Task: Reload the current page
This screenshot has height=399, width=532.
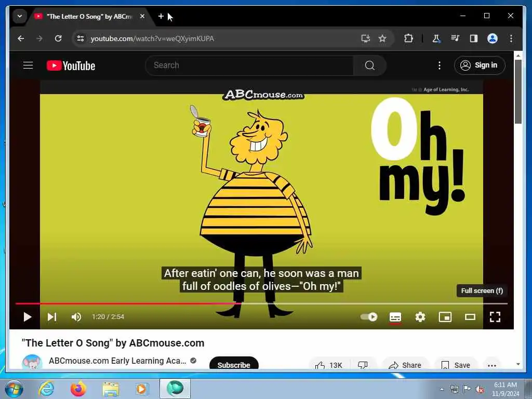Action: pos(58,38)
